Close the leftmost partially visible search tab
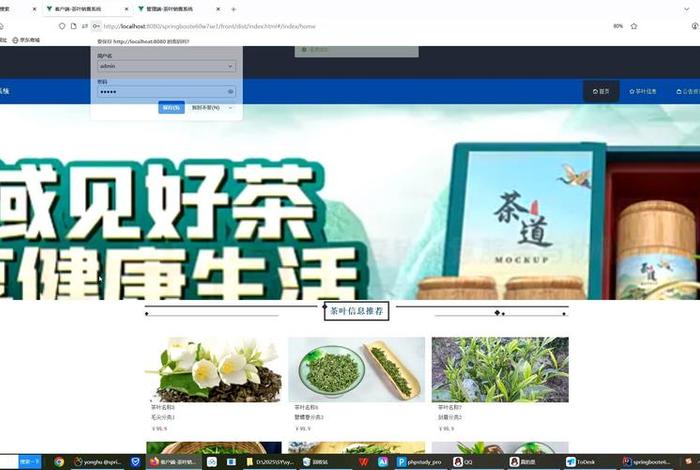Viewport: 700px width, 470px height. click(34, 9)
